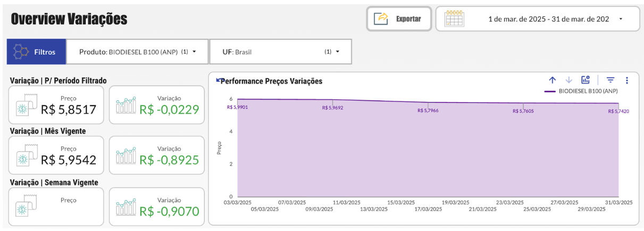644x231 pixels.
Task: Click the receipt icon in Semana Vigente Preço
Action: point(24,207)
